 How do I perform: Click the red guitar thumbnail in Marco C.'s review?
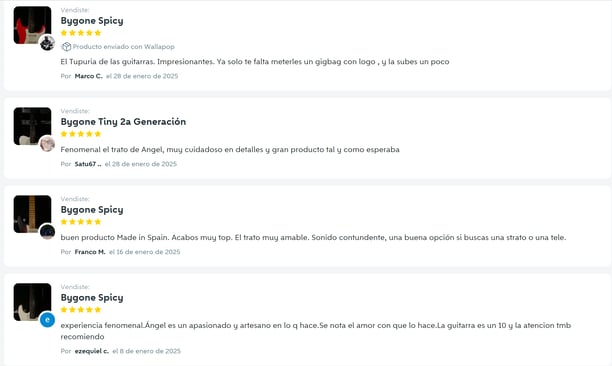tap(32, 25)
